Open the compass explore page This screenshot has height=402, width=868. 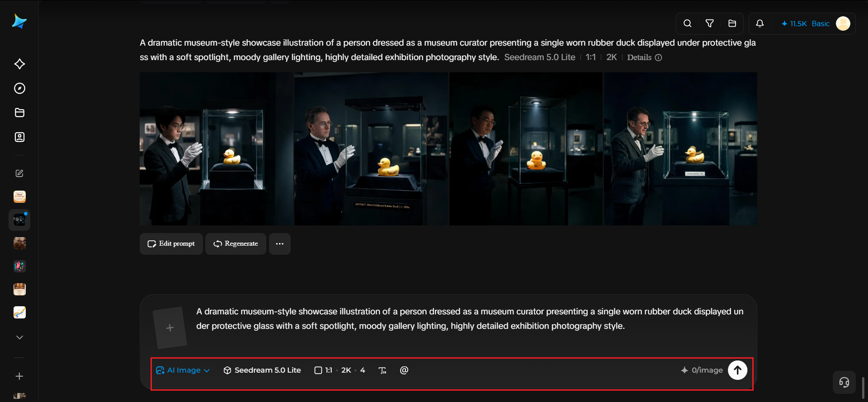[x=19, y=89]
